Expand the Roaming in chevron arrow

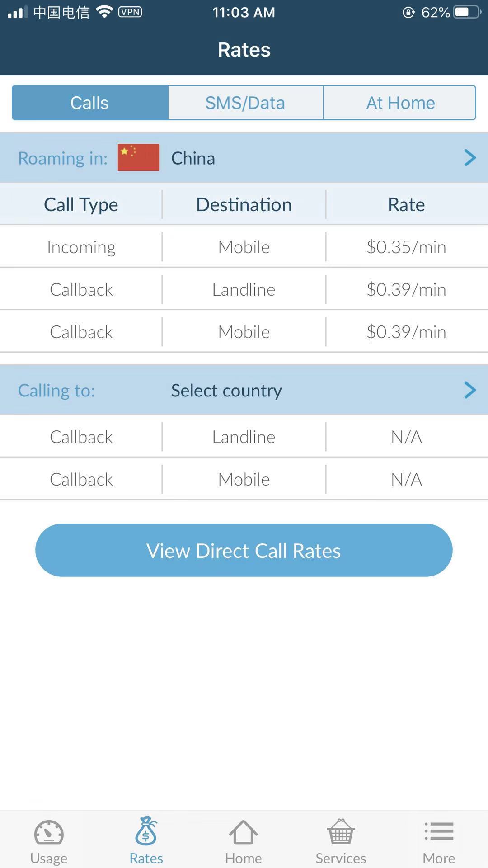tap(470, 158)
